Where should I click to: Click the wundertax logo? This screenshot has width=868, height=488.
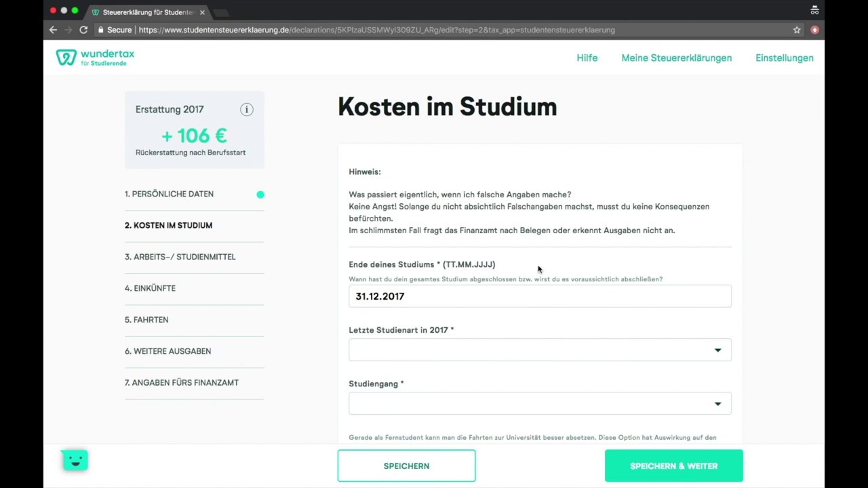[x=95, y=58]
